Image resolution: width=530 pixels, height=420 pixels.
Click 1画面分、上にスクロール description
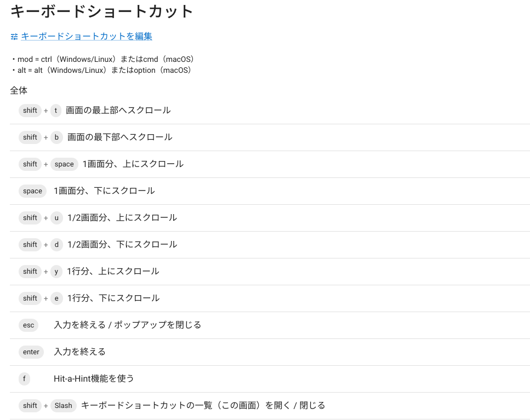coord(133,164)
